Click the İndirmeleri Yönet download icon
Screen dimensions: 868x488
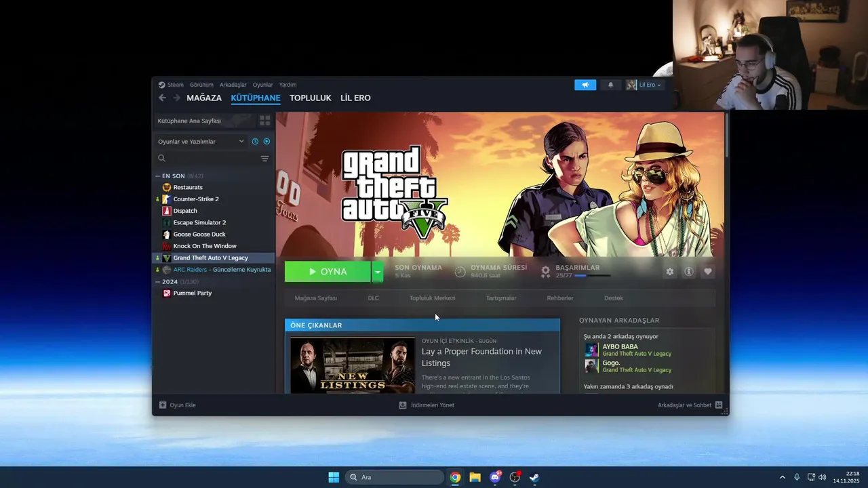[403, 405]
